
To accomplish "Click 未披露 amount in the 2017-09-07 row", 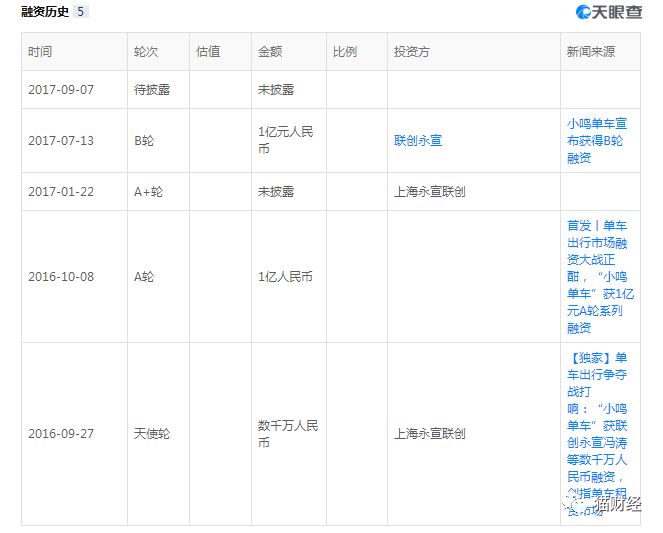I will 276,90.
